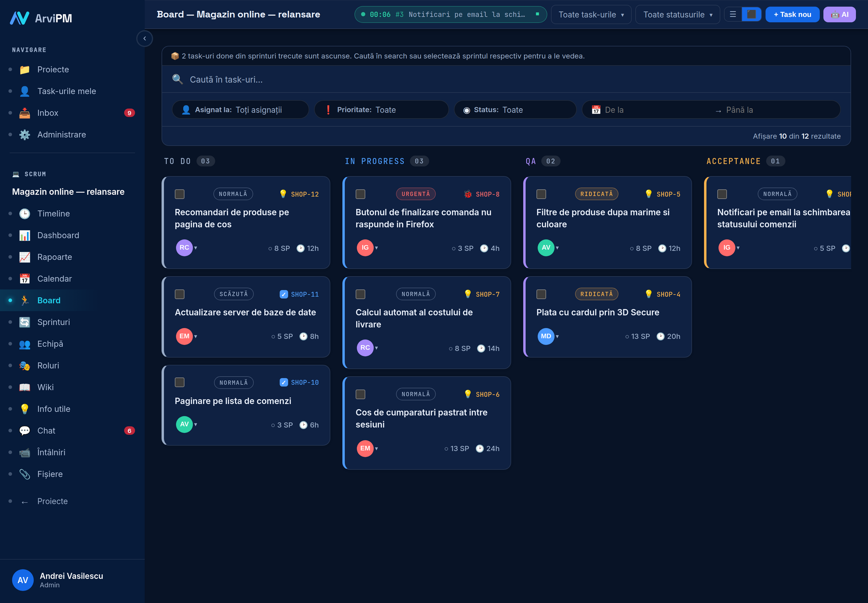
Task: Open task Paginare pe lista de comenzi
Action: tap(233, 401)
